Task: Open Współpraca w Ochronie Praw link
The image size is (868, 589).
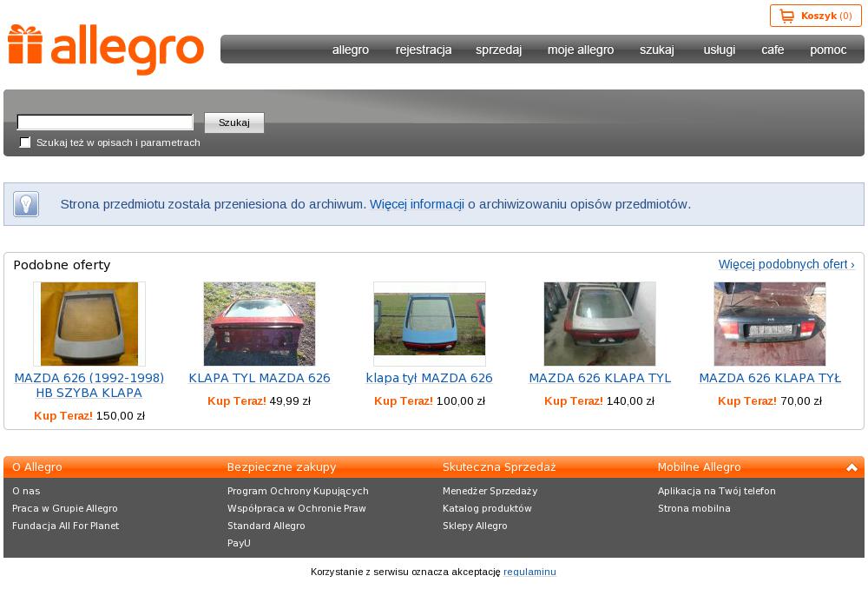Action: coord(296,509)
